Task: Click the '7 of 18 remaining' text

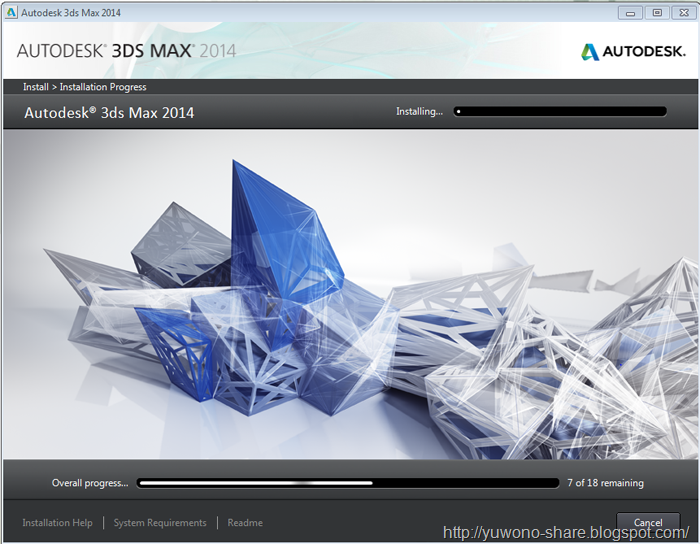Action: tap(605, 482)
